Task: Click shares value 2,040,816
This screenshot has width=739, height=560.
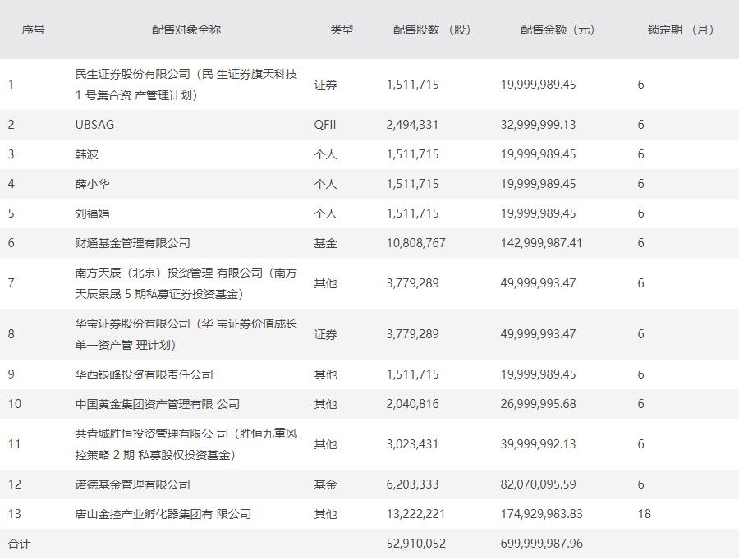Action: 412,404
